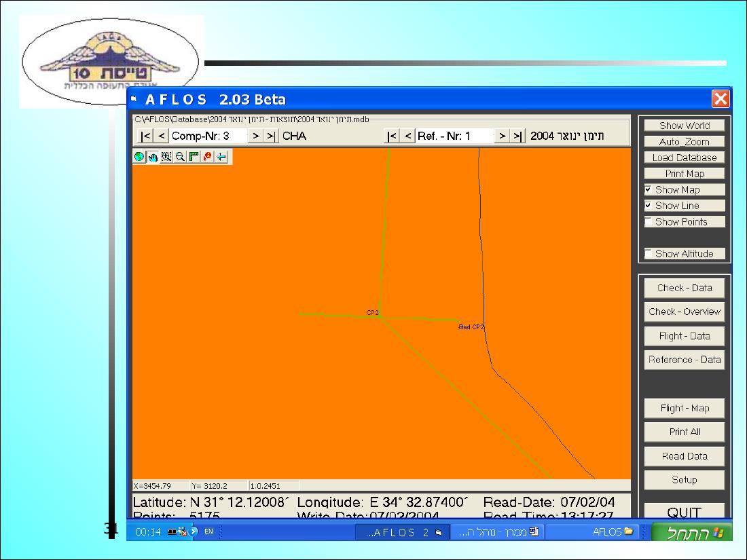Open Reference - Data
Image resolution: width=747 pixels, height=560 pixels.
(685, 360)
